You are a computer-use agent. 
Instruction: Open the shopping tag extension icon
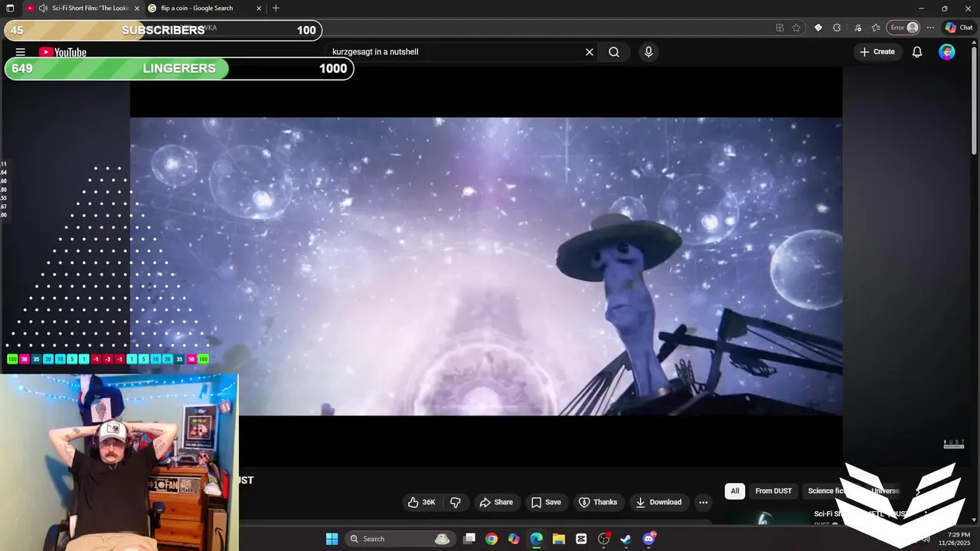point(818,28)
